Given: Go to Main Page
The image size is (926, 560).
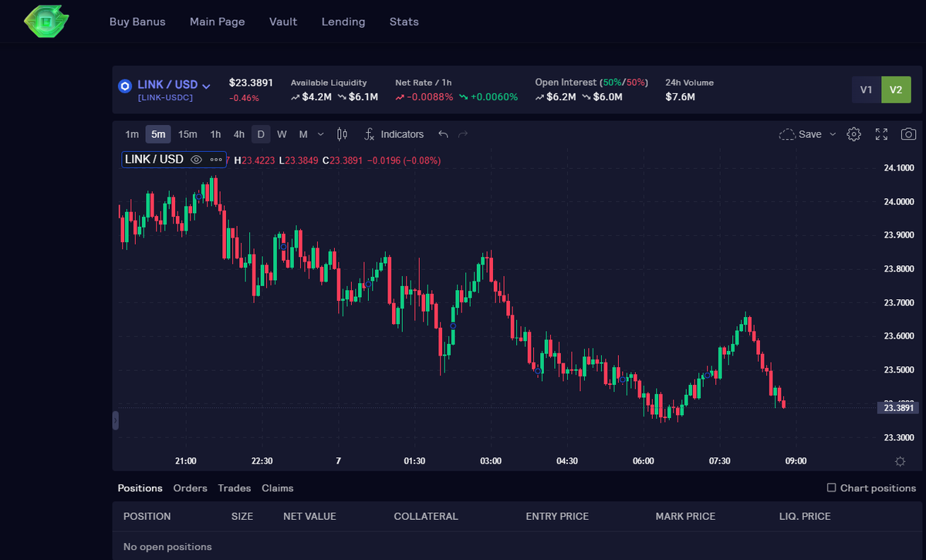Looking at the screenshot, I should click(x=218, y=22).
